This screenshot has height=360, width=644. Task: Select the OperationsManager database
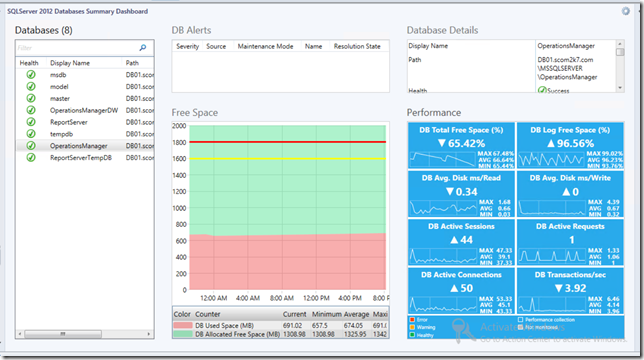85,146
